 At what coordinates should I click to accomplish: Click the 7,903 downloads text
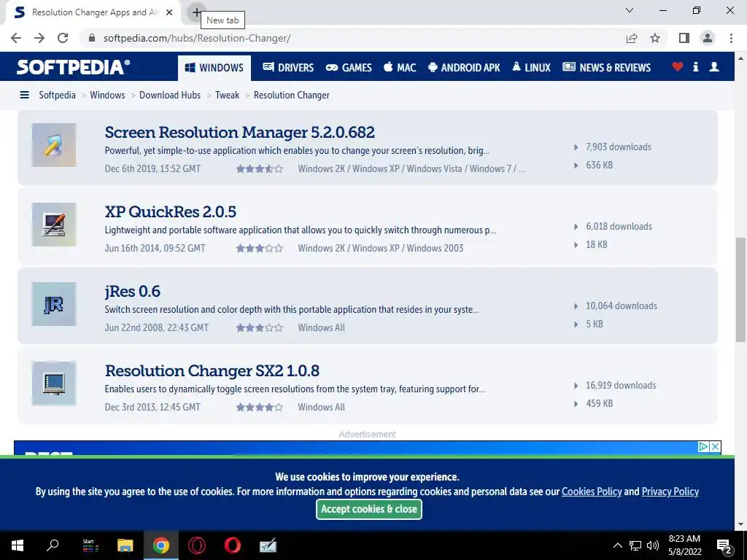(619, 147)
